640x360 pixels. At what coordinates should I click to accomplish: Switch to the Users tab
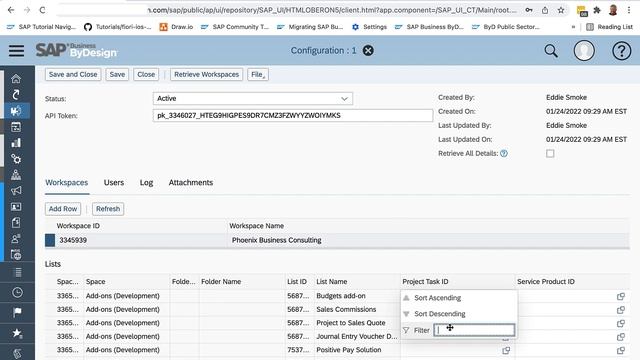[114, 182]
